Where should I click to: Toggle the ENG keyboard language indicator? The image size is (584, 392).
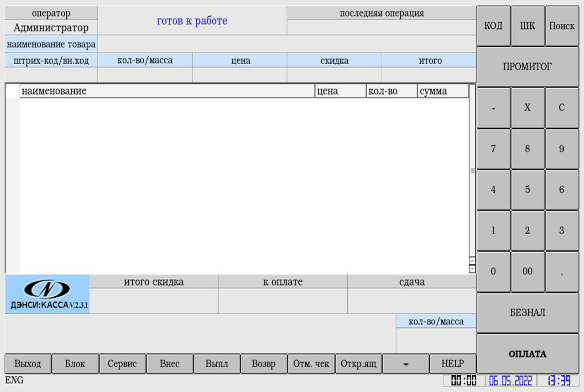(14, 380)
